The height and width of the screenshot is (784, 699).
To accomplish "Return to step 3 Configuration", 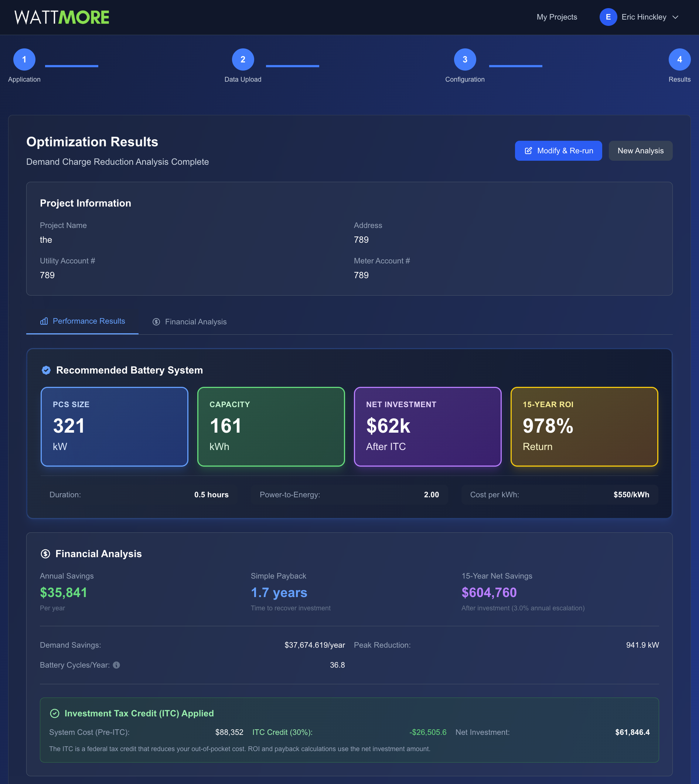I will [465, 59].
